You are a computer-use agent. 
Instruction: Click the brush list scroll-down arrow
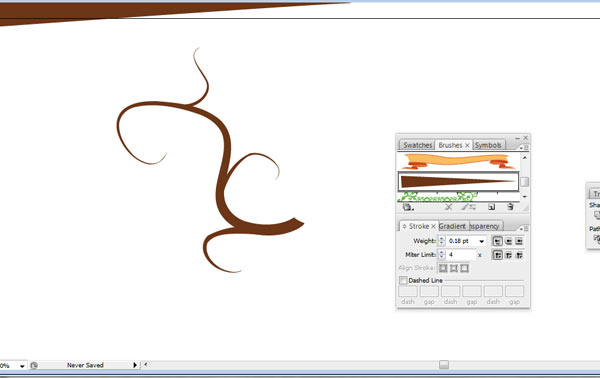(x=525, y=197)
